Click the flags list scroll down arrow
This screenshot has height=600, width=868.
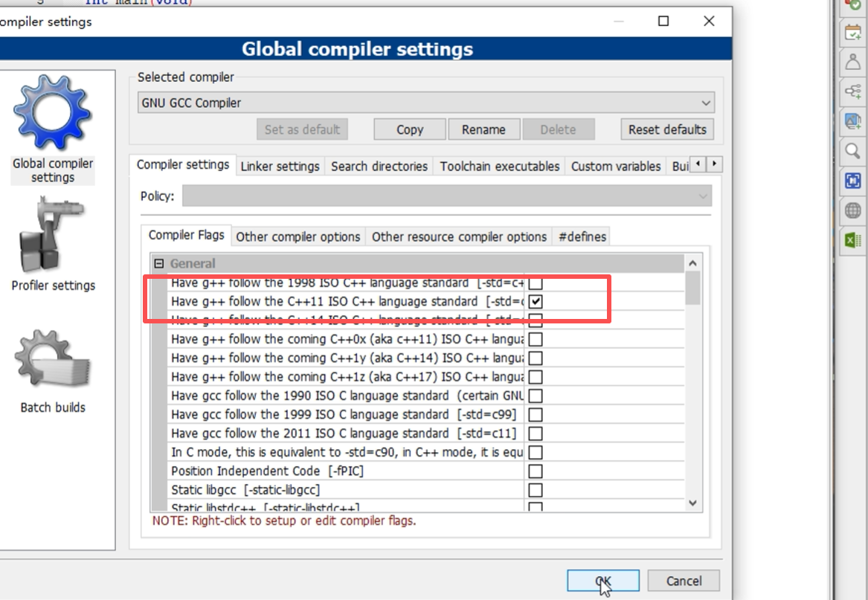(x=692, y=503)
